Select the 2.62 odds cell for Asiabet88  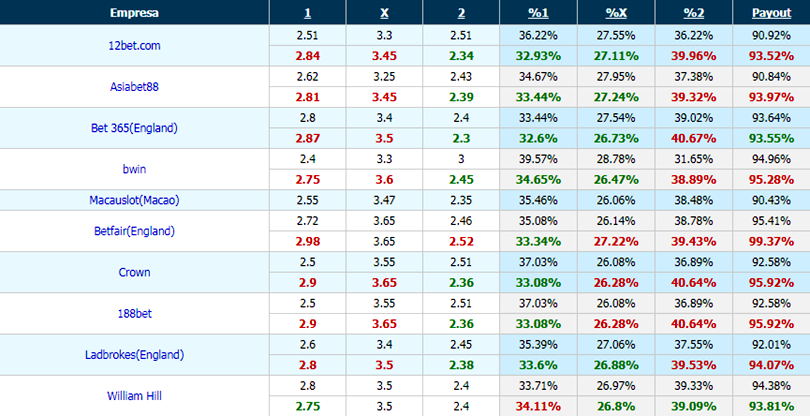[x=308, y=76]
